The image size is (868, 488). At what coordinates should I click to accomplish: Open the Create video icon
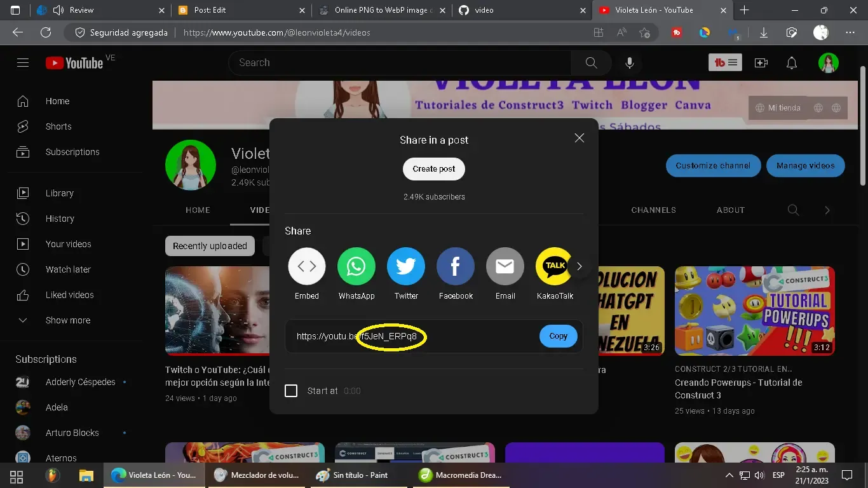(761, 63)
